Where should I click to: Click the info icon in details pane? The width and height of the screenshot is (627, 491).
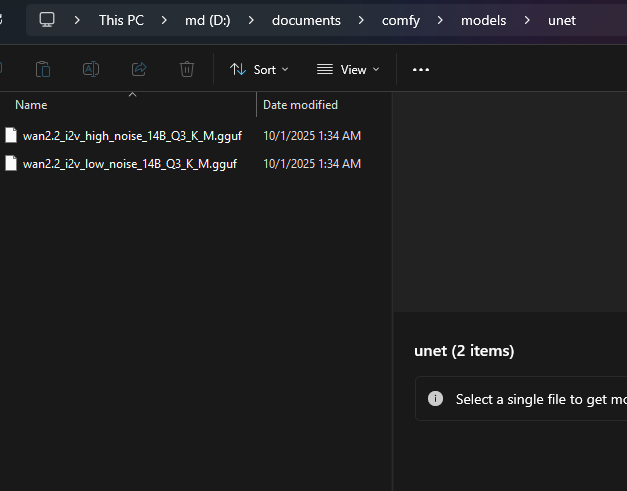[x=435, y=398]
